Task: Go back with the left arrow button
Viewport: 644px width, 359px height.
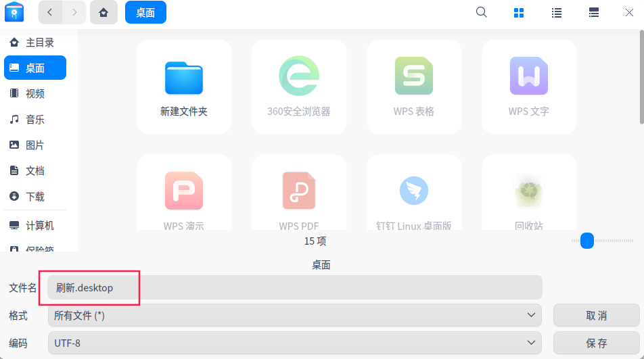Action: click(x=50, y=12)
